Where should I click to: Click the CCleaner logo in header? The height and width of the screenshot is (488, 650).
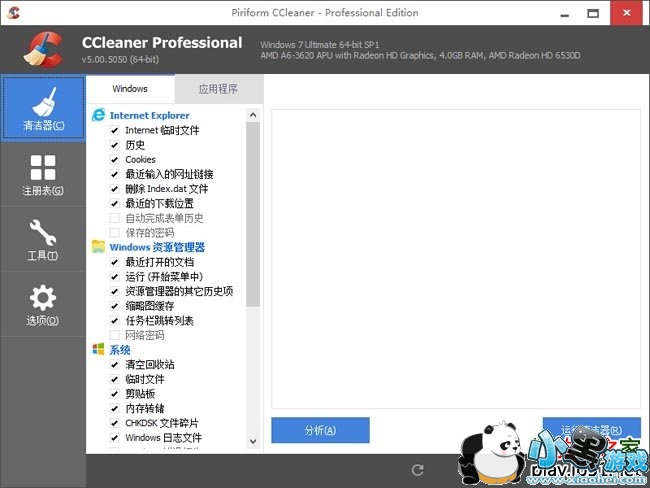(x=44, y=49)
